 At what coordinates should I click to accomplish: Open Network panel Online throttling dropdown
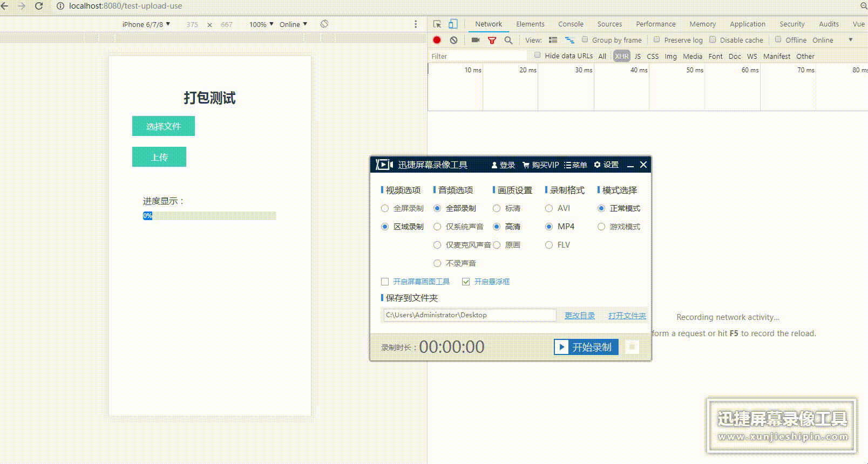tap(832, 40)
